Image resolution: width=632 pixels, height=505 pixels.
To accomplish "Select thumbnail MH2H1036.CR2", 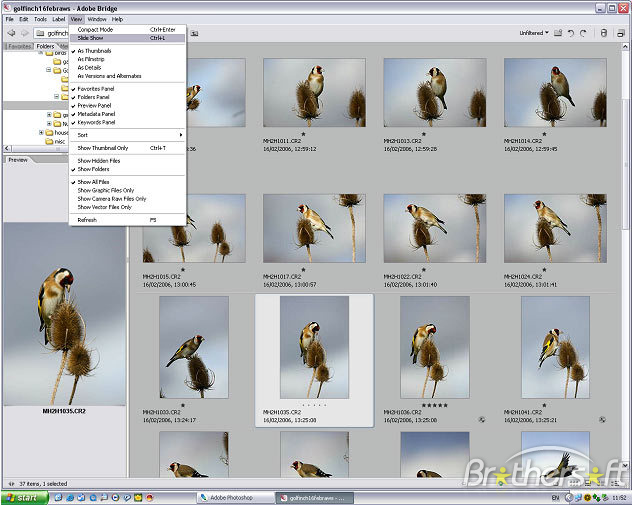I will point(435,347).
